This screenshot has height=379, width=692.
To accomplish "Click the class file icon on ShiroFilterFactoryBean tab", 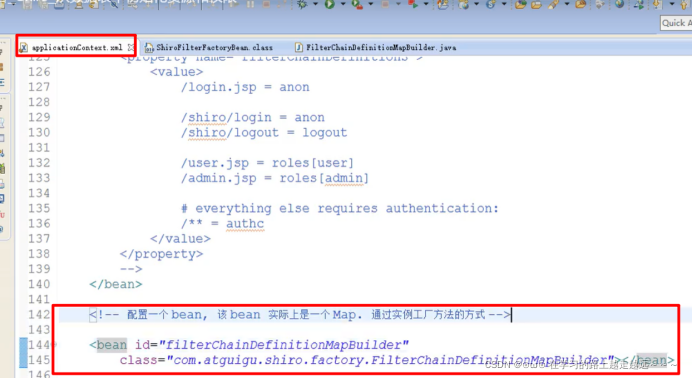I will tap(149, 47).
